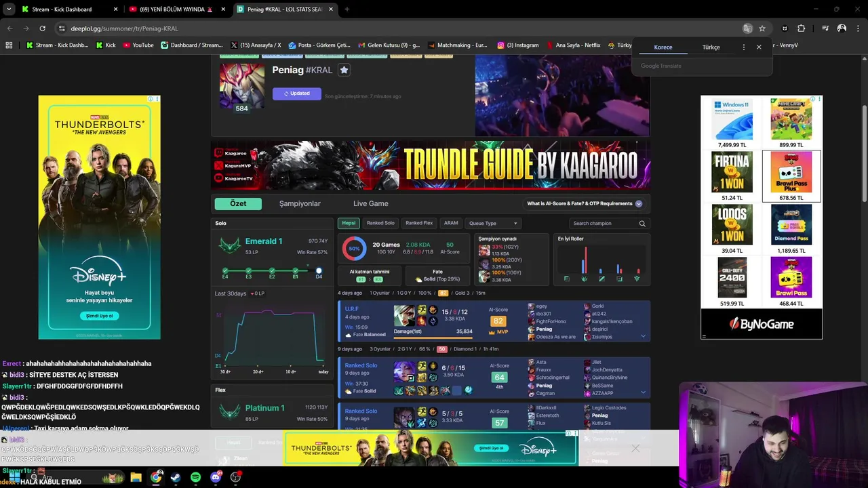The width and height of the screenshot is (868, 488).
Task: Open the YouTube bookmark
Action: 138,45
